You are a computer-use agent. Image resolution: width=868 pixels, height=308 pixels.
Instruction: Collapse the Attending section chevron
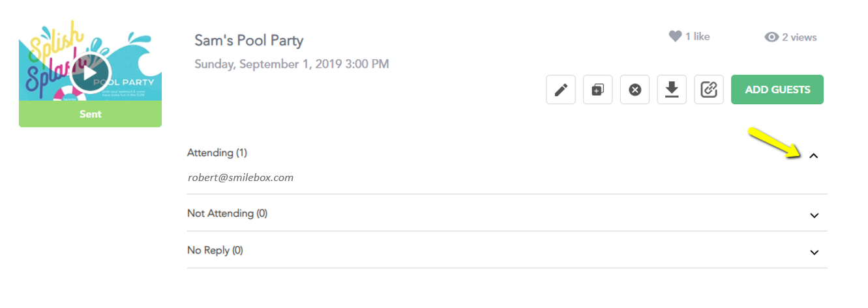(813, 156)
